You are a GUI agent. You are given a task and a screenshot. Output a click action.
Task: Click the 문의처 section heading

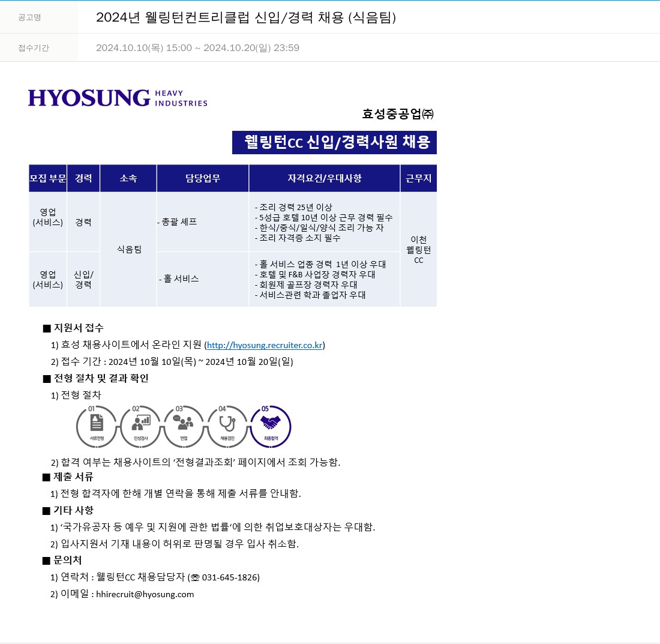click(62, 560)
